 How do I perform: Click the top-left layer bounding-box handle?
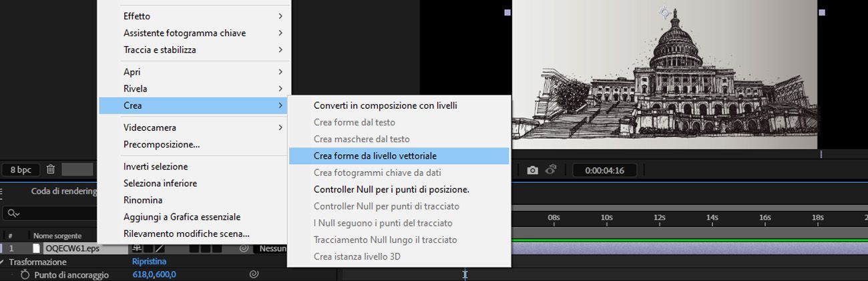507,12
